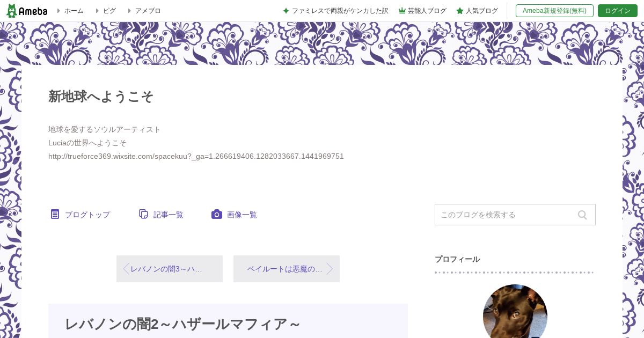Click the ログイン button
This screenshot has width=644, height=338.
618,11
